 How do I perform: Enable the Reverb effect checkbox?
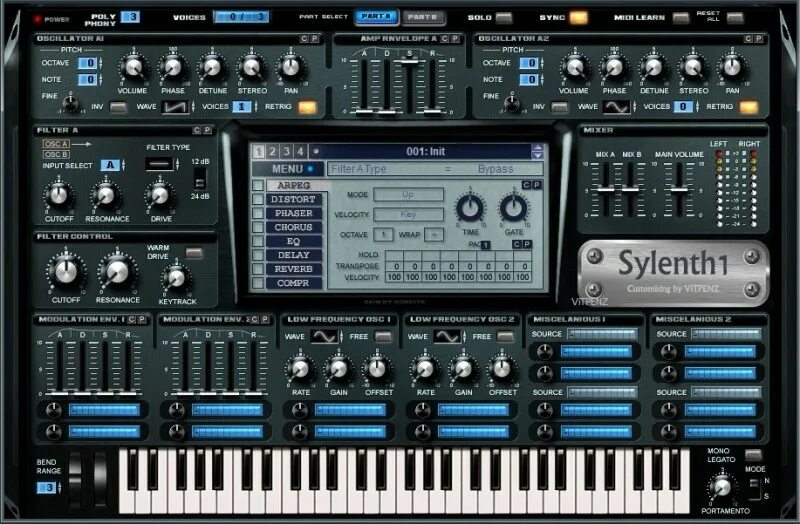coord(258,269)
